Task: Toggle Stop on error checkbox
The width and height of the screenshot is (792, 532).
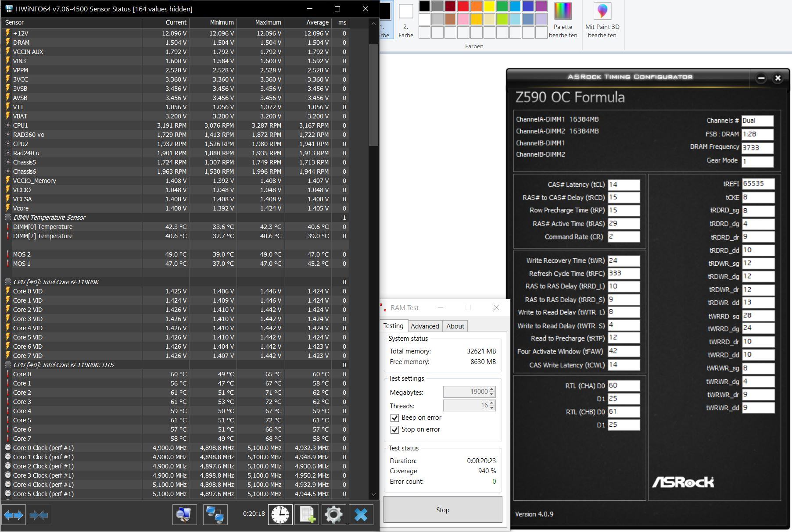Action: pyautogui.click(x=394, y=429)
